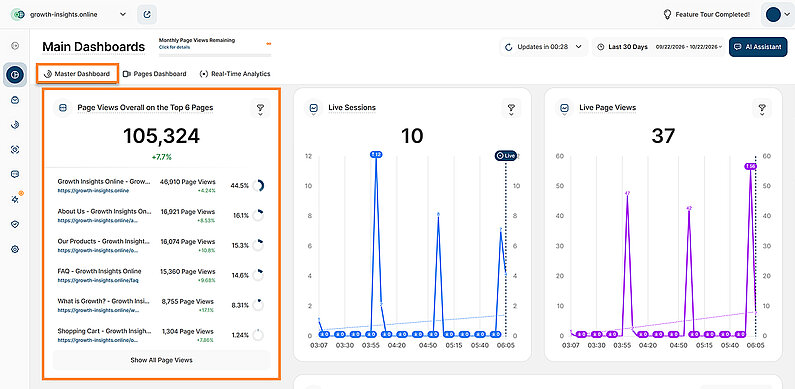This screenshot has width=795, height=389.
Task: Open the scan-target icon in sidebar
Action: 15,150
